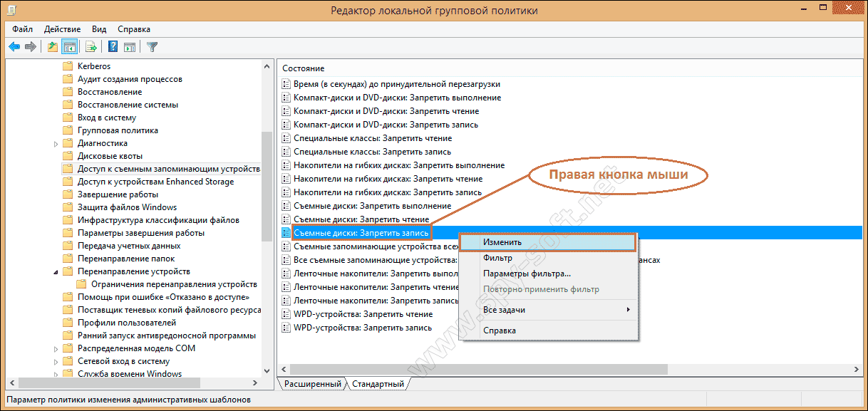Viewport: 868px width, 411px height.
Task: Open the Действие menu
Action: [x=62, y=29]
